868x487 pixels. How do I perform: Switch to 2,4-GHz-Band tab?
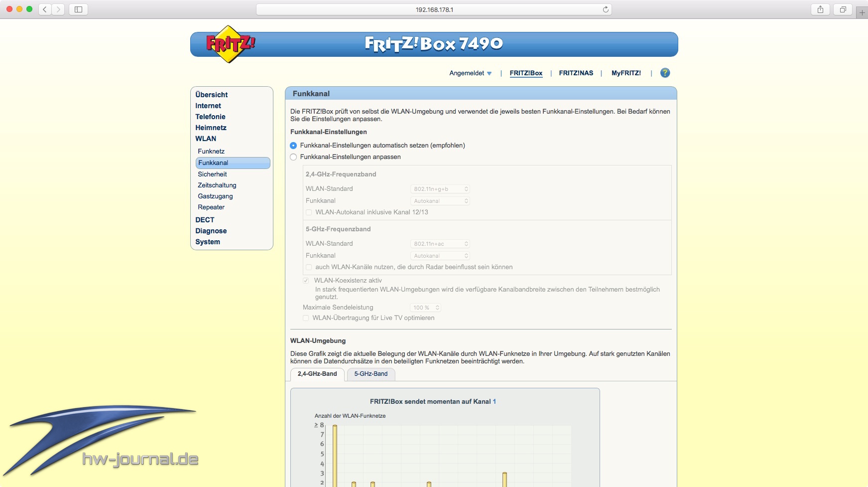[317, 374]
